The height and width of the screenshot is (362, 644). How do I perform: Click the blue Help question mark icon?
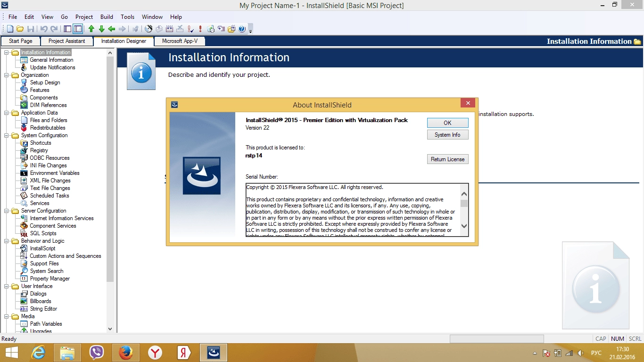coord(242,29)
